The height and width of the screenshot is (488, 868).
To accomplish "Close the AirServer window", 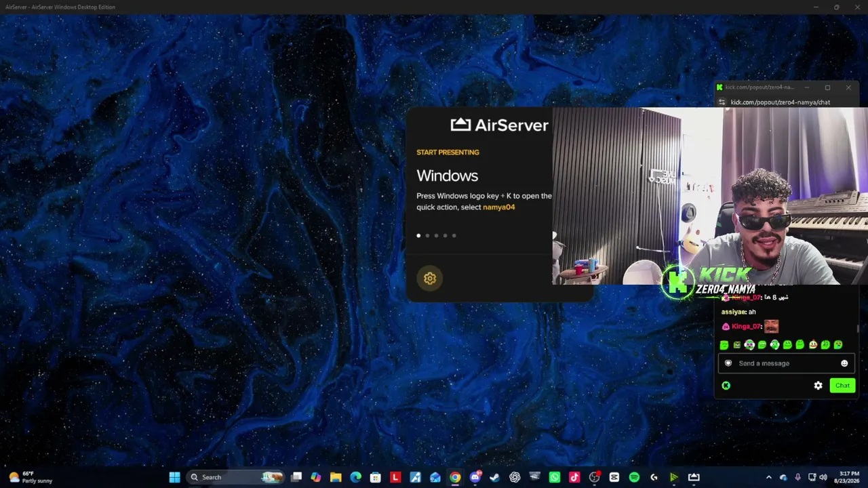I will [x=856, y=7].
